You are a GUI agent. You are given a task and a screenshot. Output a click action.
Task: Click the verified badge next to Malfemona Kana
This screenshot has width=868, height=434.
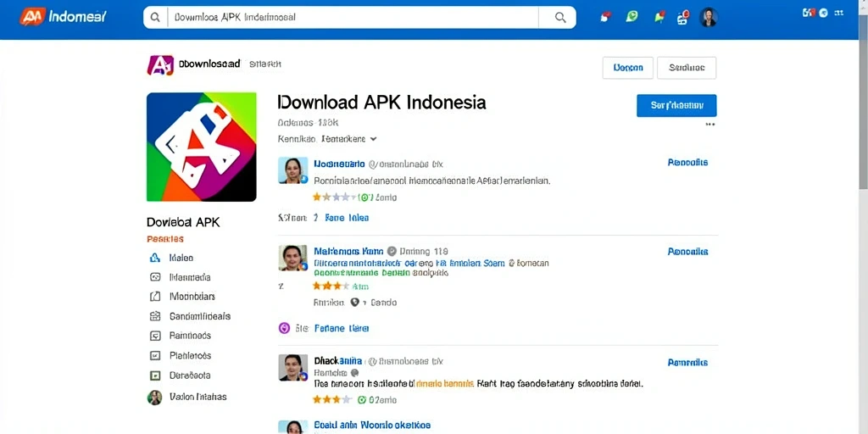(x=392, y=251)
